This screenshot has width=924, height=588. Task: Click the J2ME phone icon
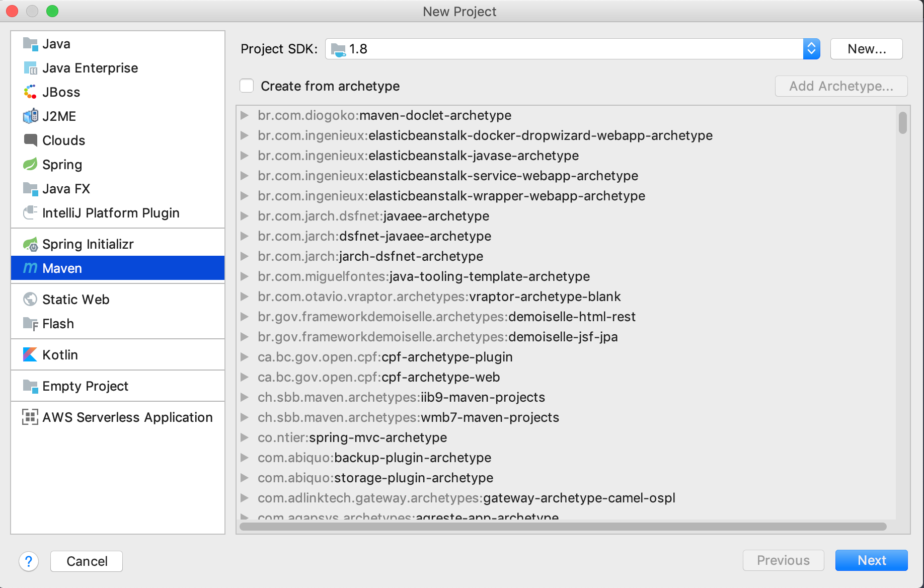click(x=30, y=116)
